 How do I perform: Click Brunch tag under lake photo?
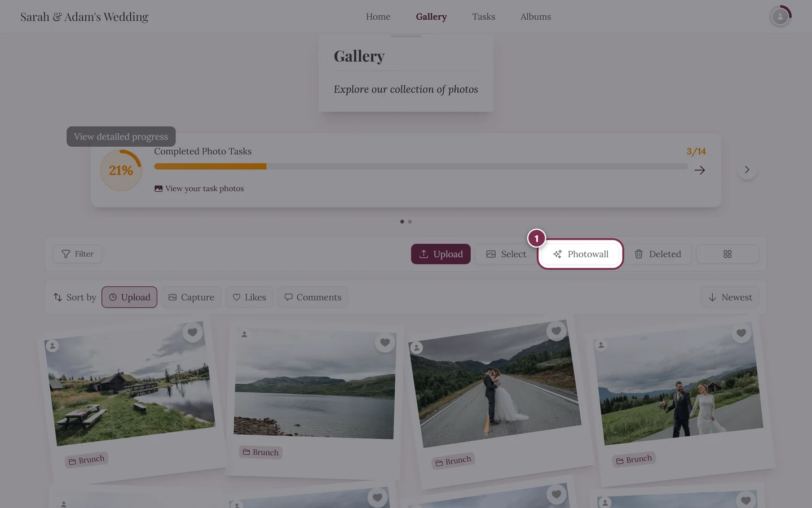click(x=261, y=452)
